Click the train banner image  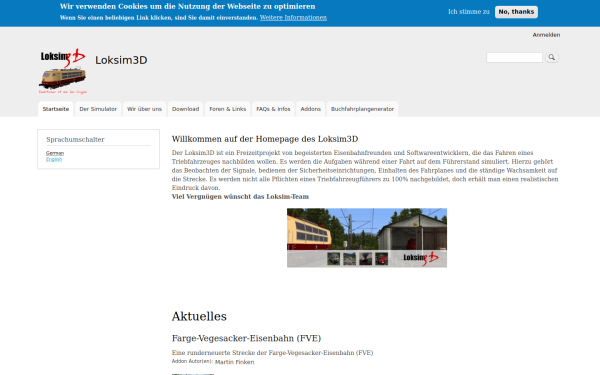tap(367, 238)
